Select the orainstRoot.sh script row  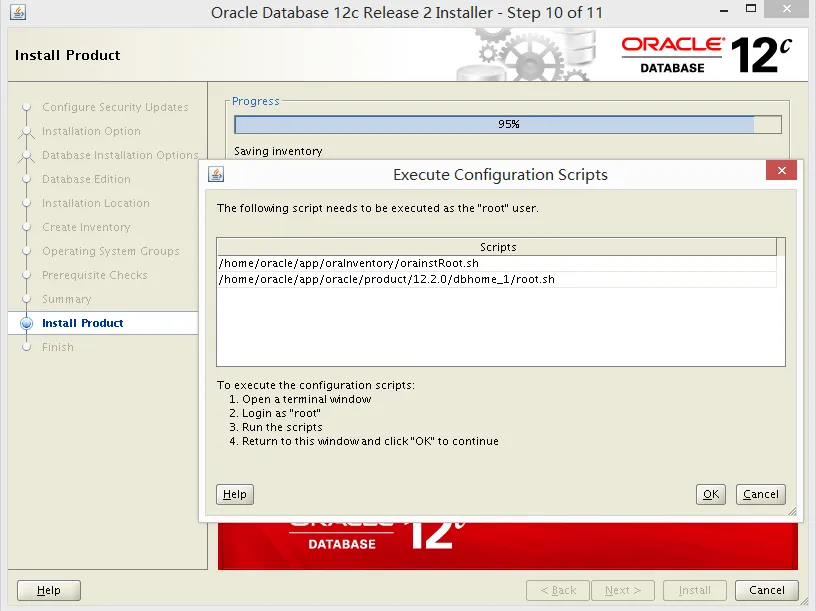pyautogui.click(x=496, y=263)
